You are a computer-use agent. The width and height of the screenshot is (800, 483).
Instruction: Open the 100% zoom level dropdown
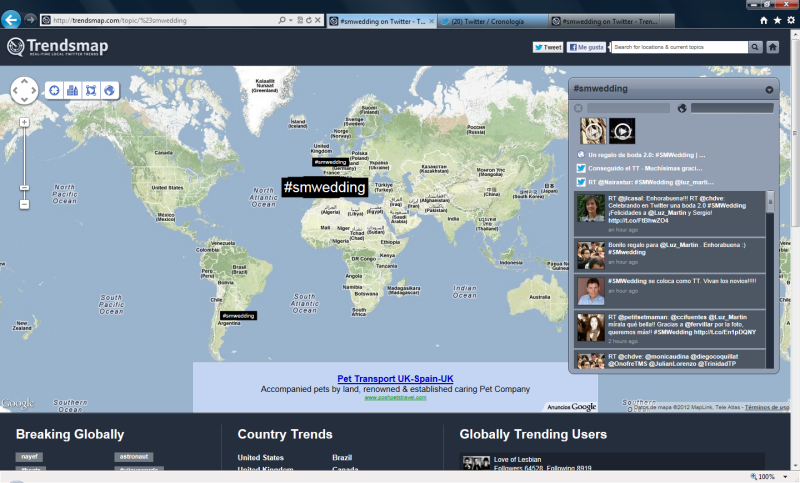pyautogui.click(x=785, y=477)
